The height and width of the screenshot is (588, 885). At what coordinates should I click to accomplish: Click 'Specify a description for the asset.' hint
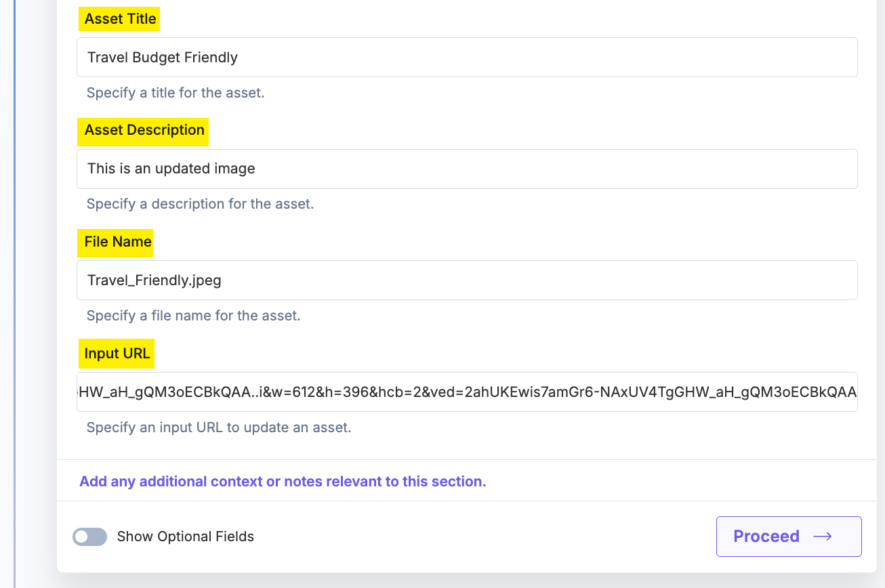[x=200, y=204]
